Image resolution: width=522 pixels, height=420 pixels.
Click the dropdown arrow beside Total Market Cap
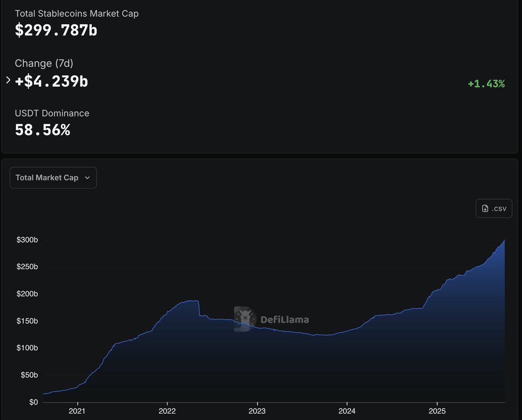pyautogui.click(x=87, y=178)
